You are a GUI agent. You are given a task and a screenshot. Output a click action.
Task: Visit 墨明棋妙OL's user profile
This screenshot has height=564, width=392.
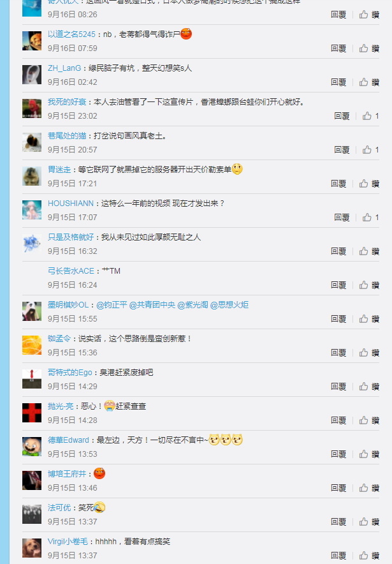click(68, 305)
